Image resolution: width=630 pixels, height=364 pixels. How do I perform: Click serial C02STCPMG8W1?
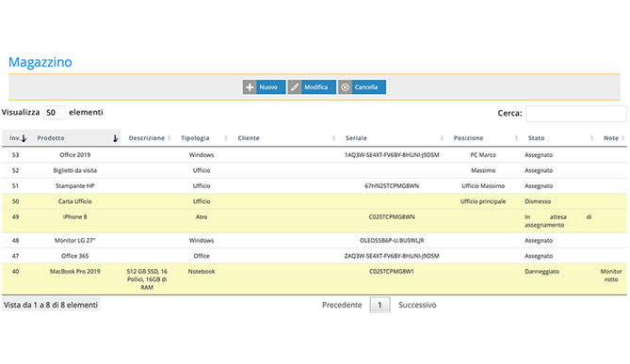tap(392, 272)
